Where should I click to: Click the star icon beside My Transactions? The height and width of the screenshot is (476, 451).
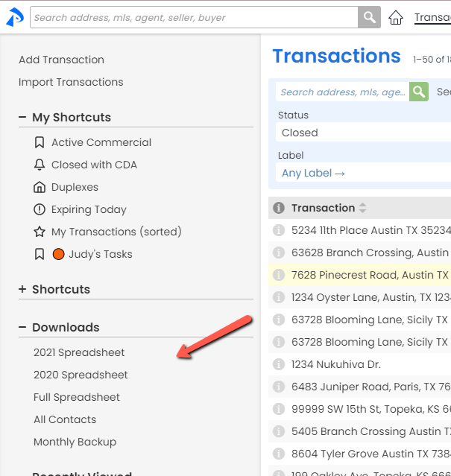pos(40,232)
